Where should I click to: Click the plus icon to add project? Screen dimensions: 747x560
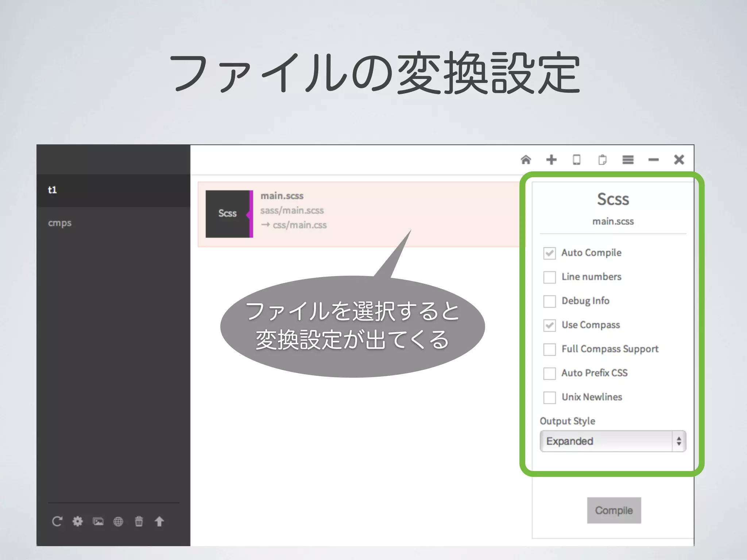(551, 160)
